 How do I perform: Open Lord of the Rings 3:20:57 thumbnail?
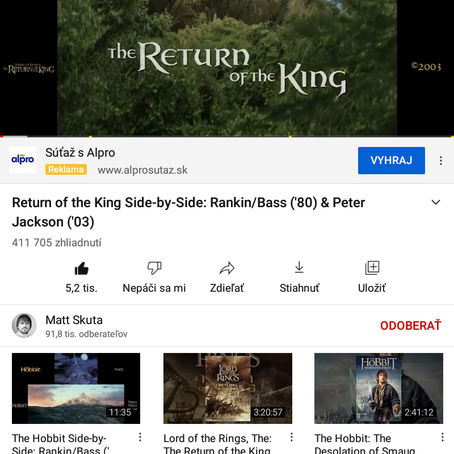[x=228, y=388]
